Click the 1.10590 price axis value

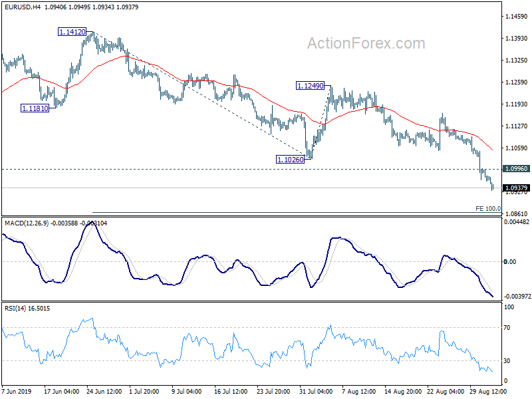point(517,148)
